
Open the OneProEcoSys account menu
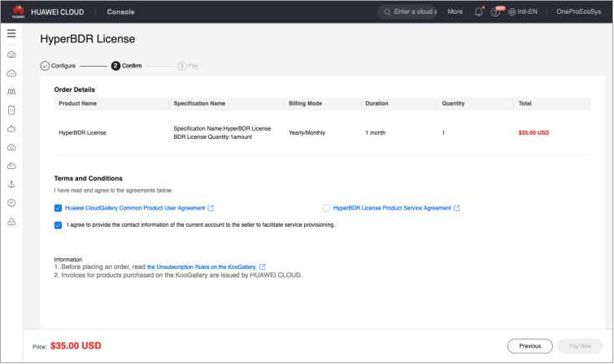578,11
